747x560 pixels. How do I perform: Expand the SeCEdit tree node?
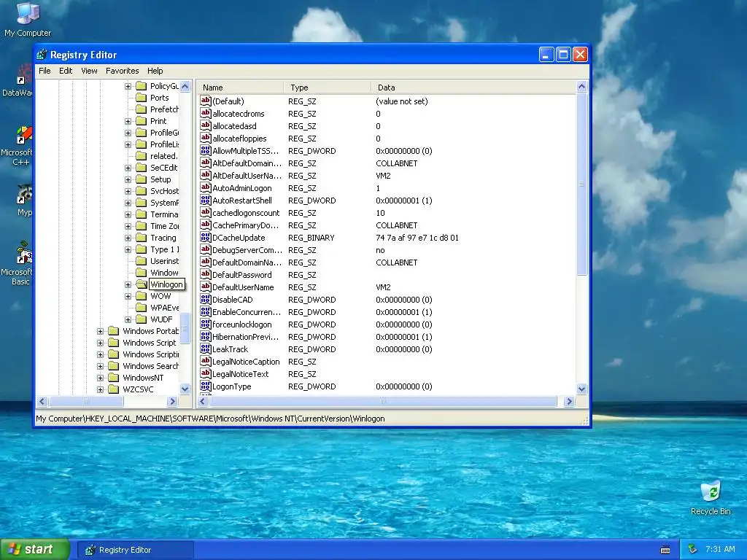tap(128, 168)
